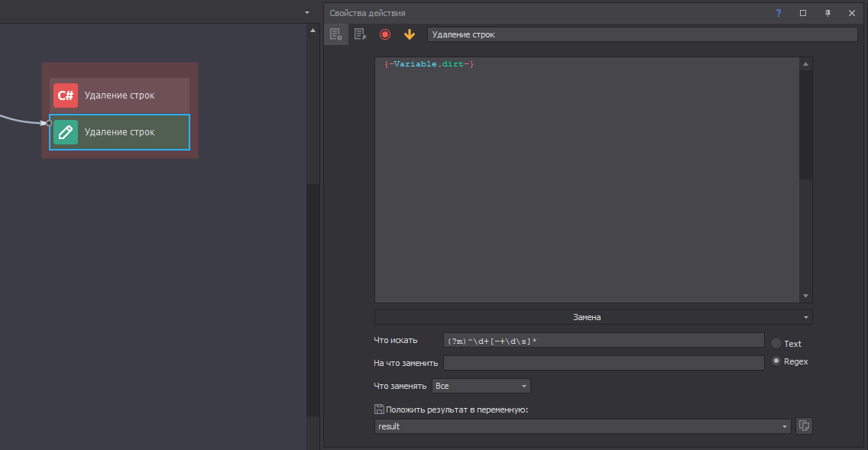The image size is (868, 450).
Task: Open the dropdown arrow above the canvas
Action: click(307, 13)
